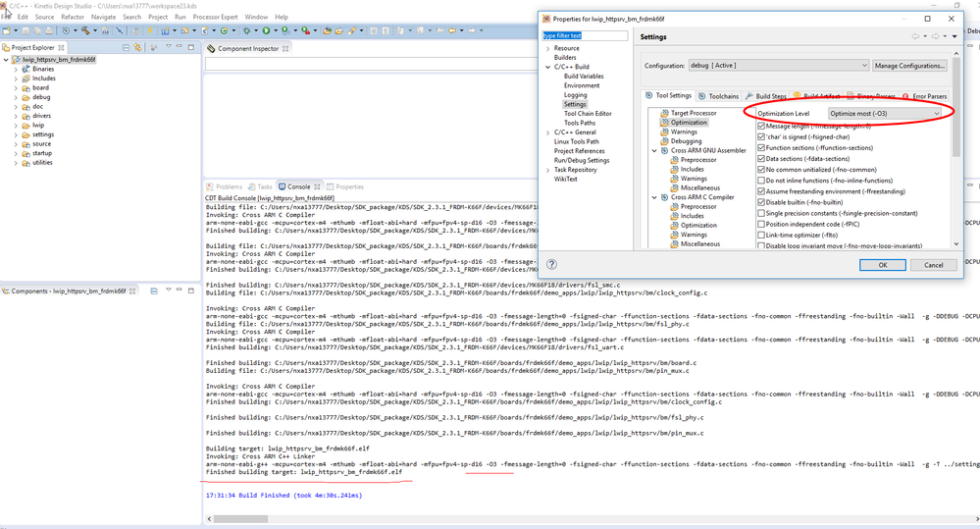Screen dimensions: 980x529
Task: Toggle Data sections (-fdata-sections) checkbox
Action: tap(761, 158)
